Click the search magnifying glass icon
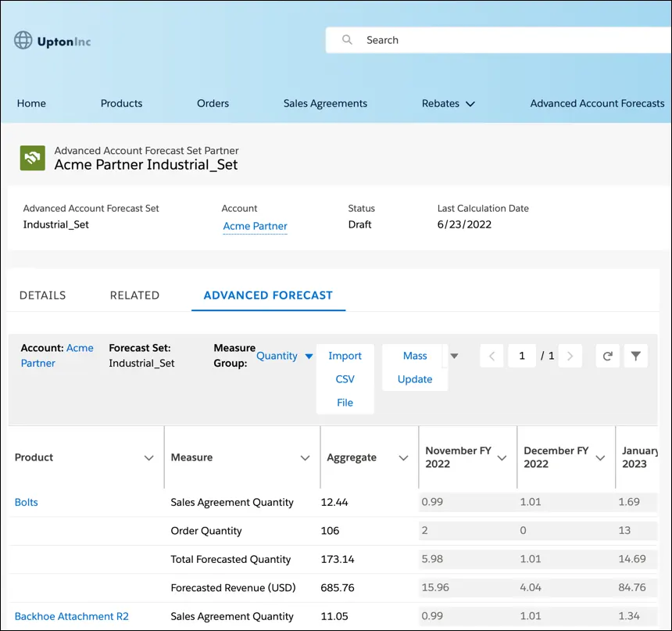 (x=346, y=39)
